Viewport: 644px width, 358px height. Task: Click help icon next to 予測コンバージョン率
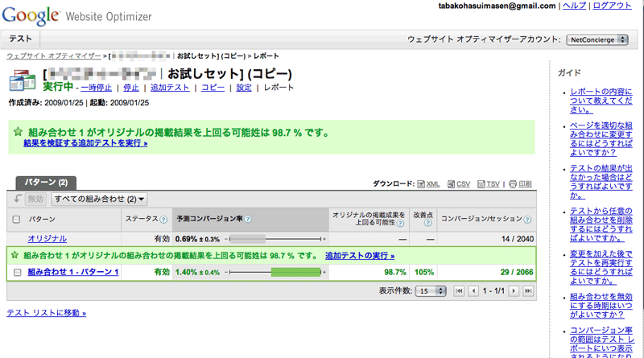click(x=248, y=219)
